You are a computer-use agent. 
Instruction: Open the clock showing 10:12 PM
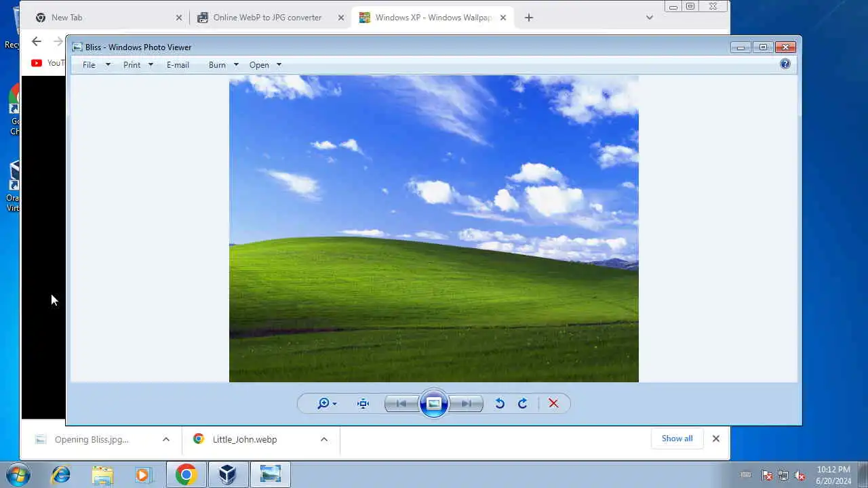coord(833,475)
